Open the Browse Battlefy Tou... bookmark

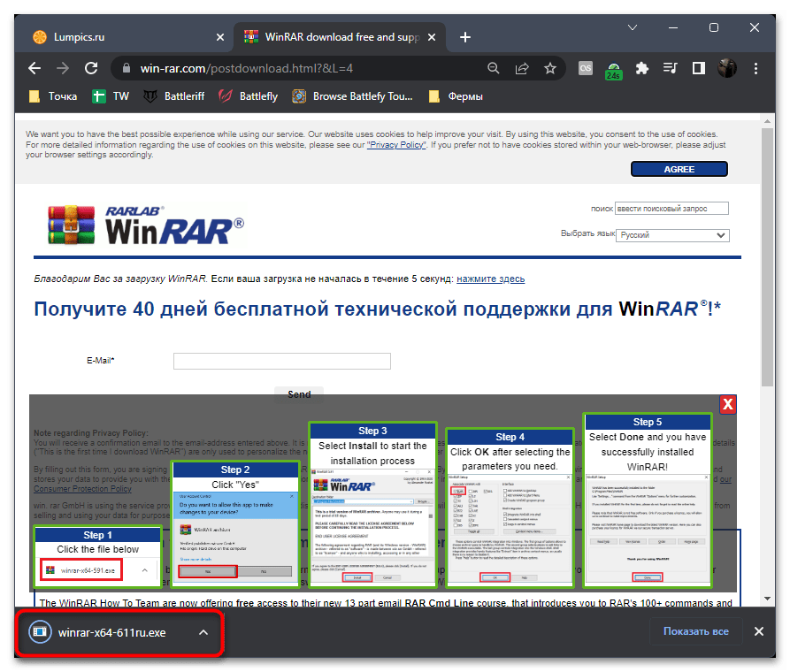353,96
